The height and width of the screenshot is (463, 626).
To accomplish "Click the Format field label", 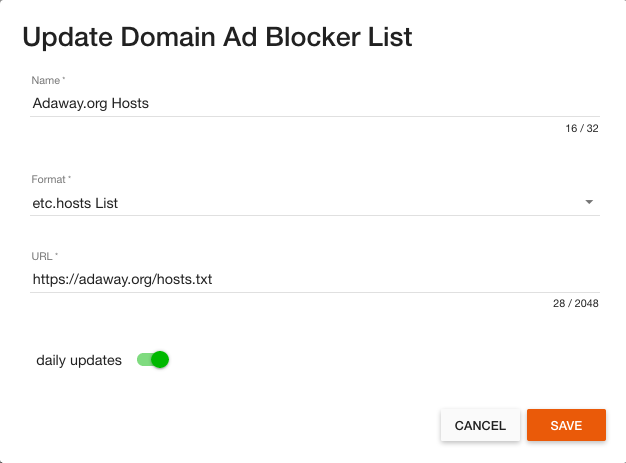I will point(51,179).
